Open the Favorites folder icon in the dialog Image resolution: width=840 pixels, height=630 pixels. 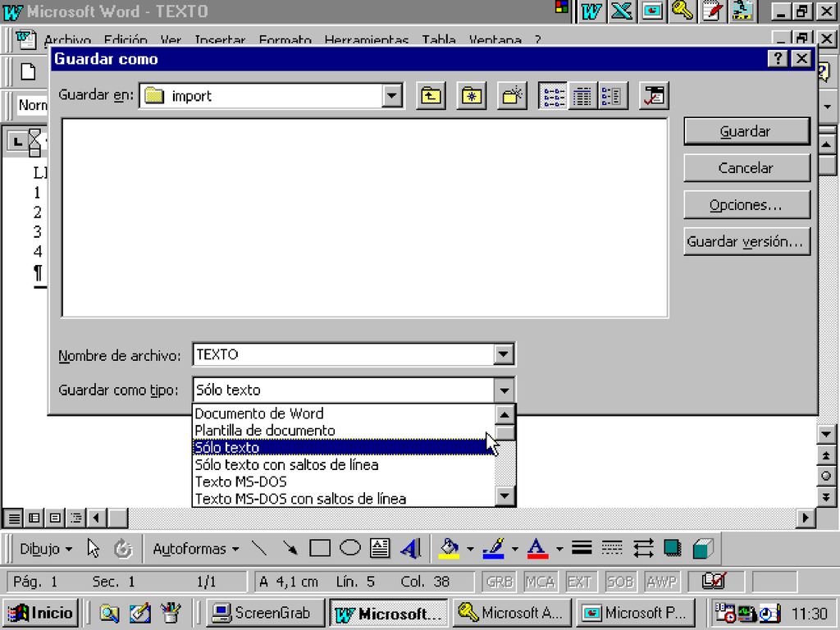click(472, 96)
